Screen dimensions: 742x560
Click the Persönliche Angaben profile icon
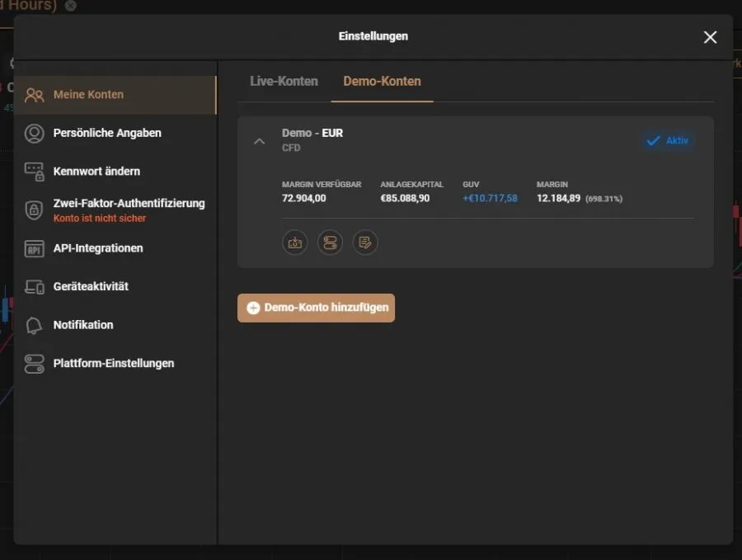click(x=34, y=133)
